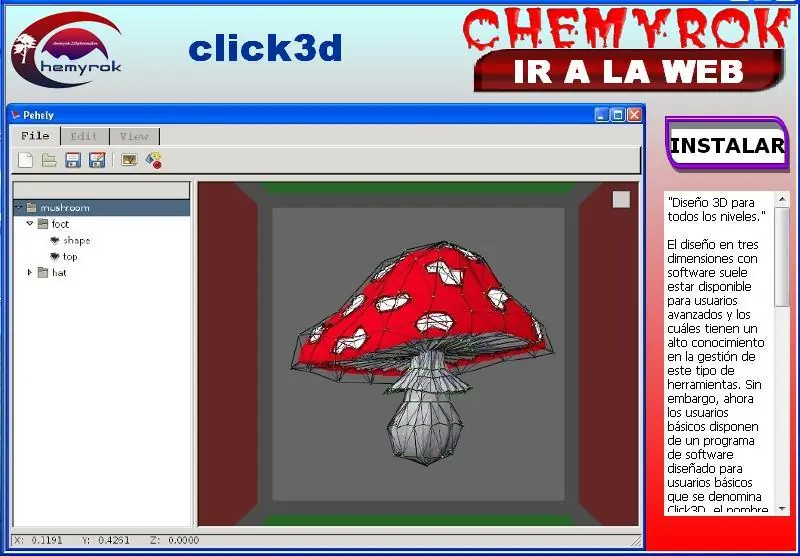Click the "Diseño 3D para" description line

point(711,202)
